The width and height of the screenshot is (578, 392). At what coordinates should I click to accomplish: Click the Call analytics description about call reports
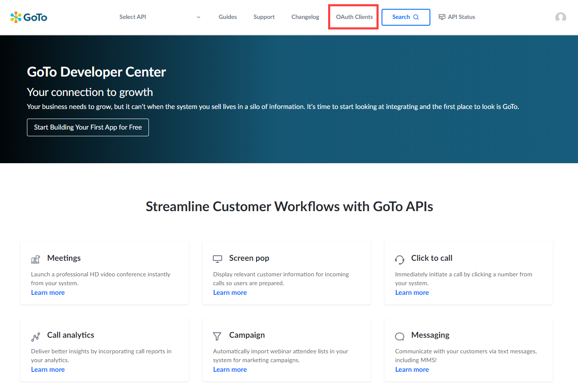101,356
